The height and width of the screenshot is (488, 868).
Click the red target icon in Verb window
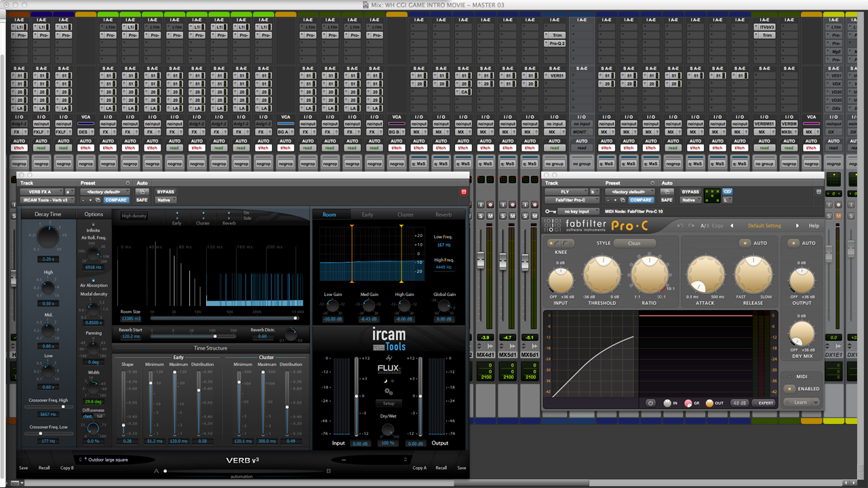tap(464, 192)
